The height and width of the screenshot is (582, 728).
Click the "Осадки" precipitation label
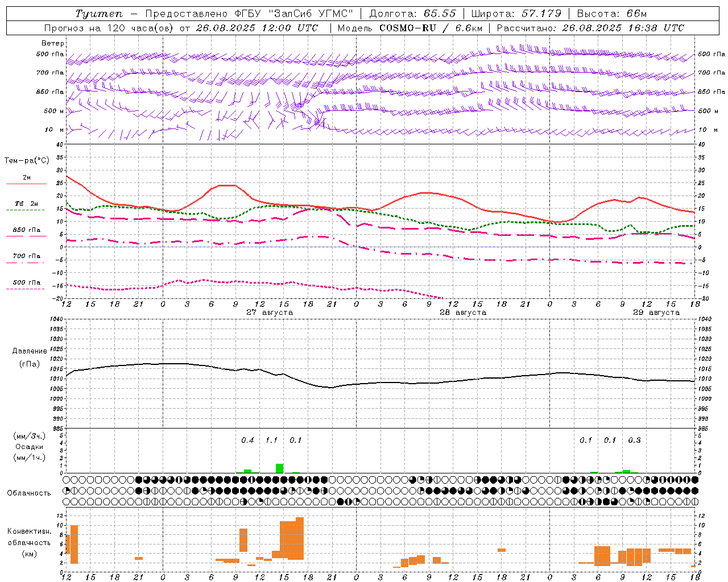click(29, 447)
